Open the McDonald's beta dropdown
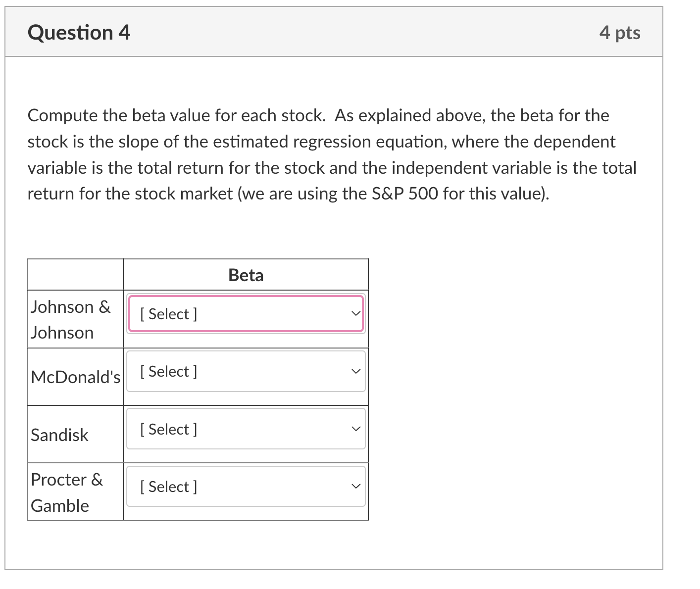The image size is (700, 589). pos(246,371)
